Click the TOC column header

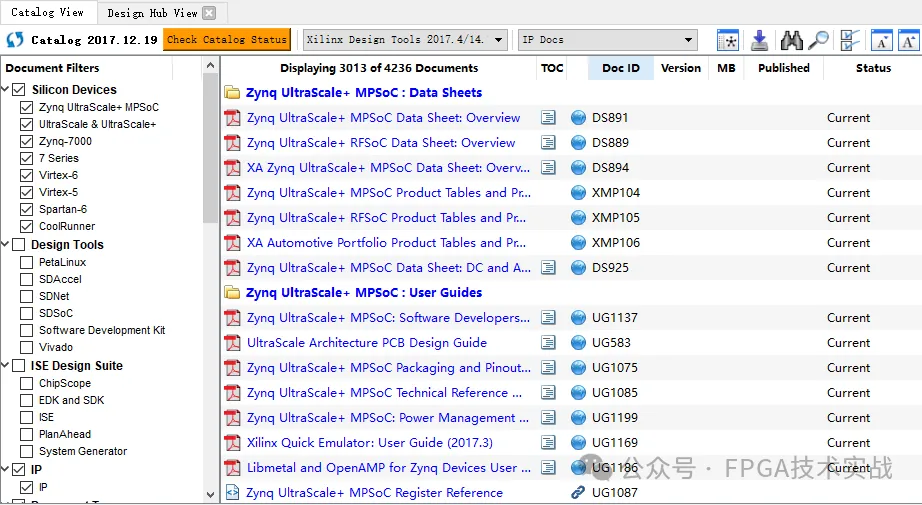click(x=552, y=68)
